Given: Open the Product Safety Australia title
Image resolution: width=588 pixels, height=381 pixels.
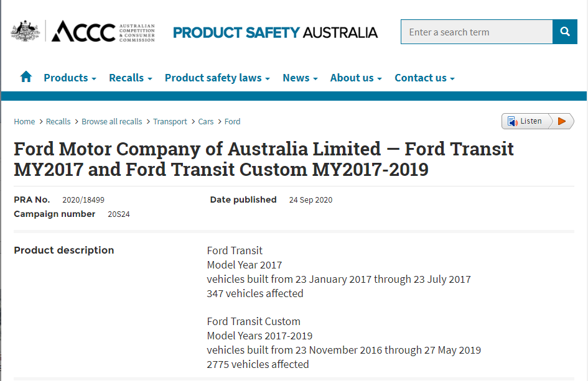Looking at the screenshot, I should click(x=275, y=32).
